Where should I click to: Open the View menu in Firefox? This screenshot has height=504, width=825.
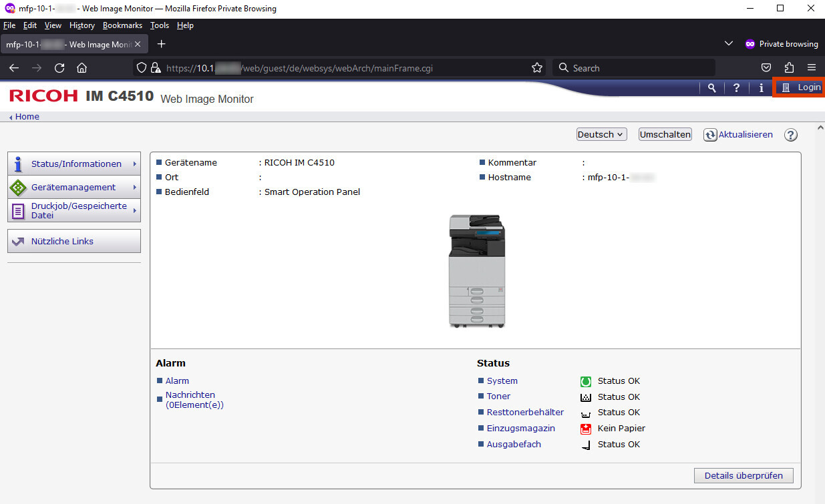[53, 25]
